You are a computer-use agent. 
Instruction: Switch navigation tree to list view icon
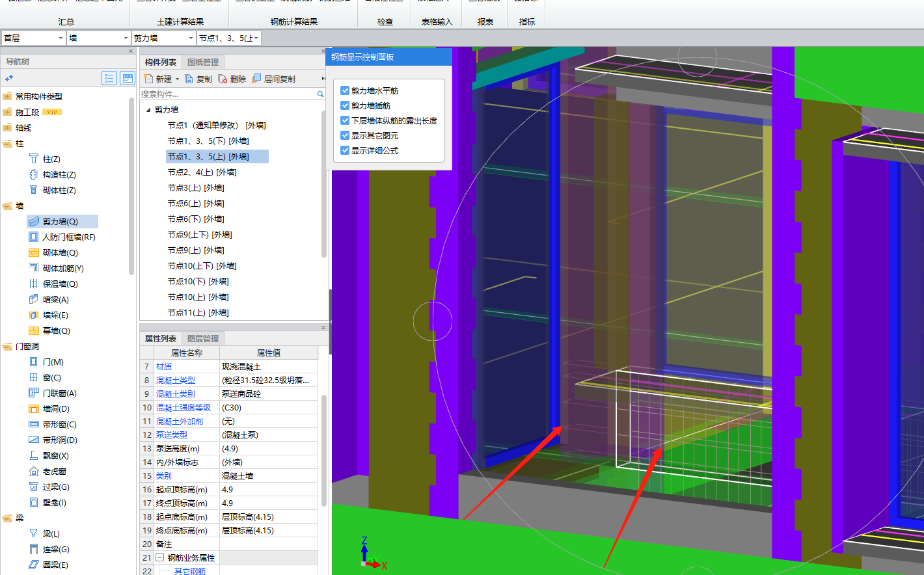click(109, 79)
